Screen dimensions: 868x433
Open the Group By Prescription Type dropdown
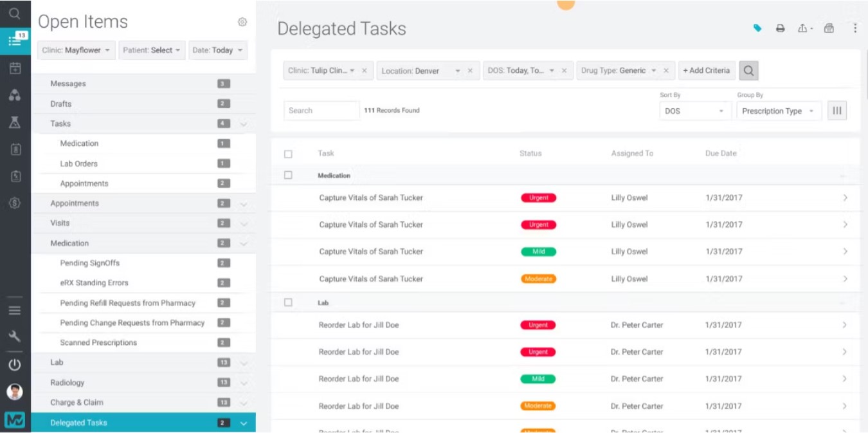pos(778,111)
